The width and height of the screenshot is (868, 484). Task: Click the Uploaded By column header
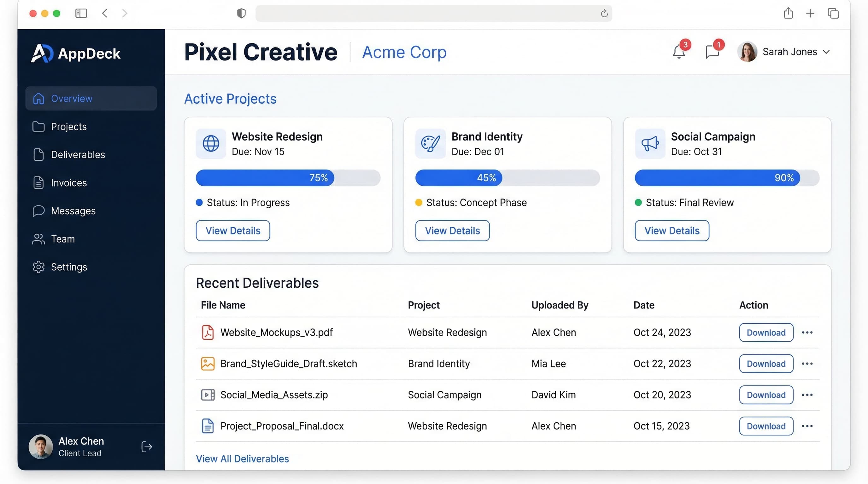(560, 305)
